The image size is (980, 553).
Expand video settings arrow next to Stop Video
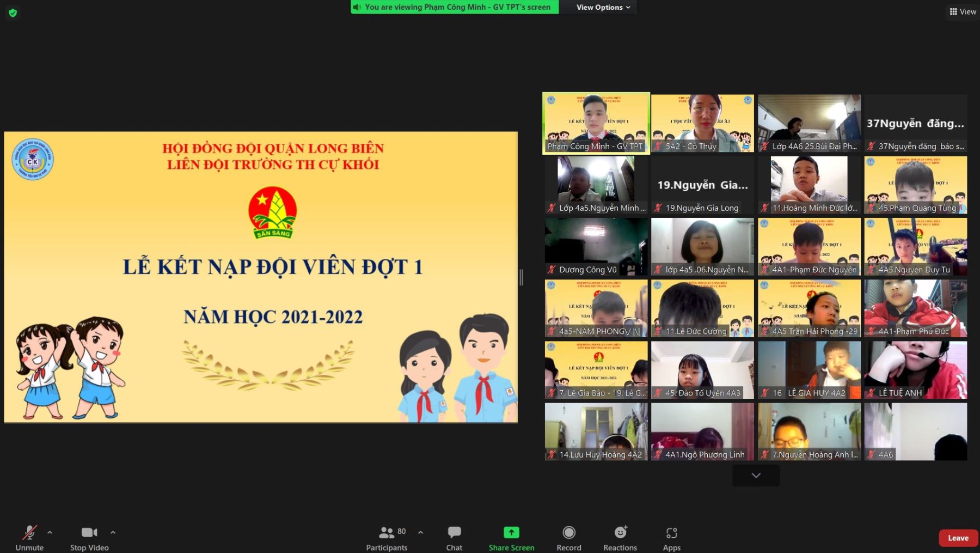[113, 532]
